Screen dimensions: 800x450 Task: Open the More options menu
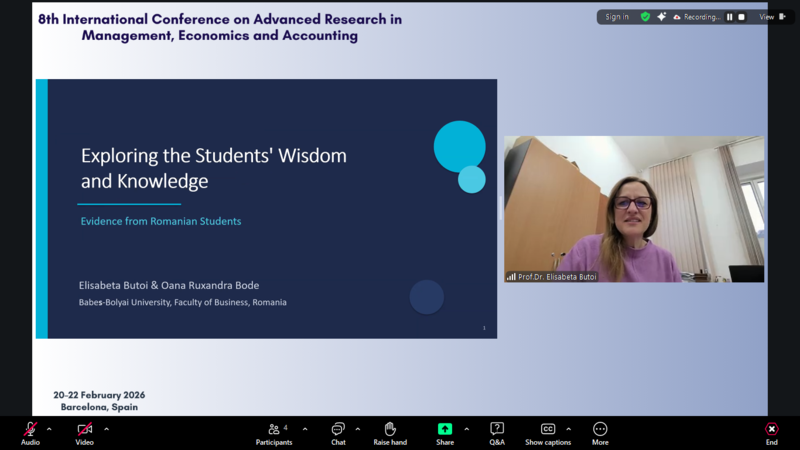click(600, 431)
